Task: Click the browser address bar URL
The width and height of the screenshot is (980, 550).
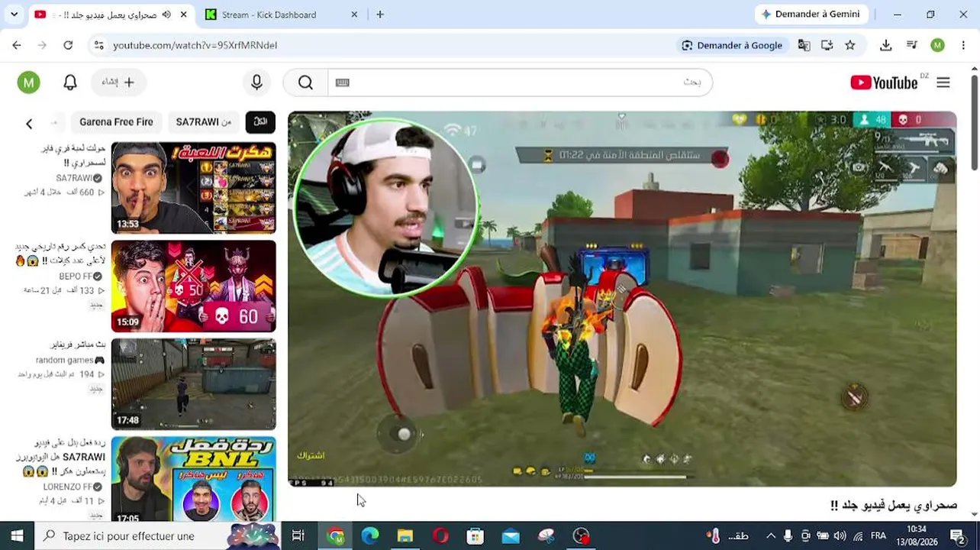Action: tap(195, 45)
